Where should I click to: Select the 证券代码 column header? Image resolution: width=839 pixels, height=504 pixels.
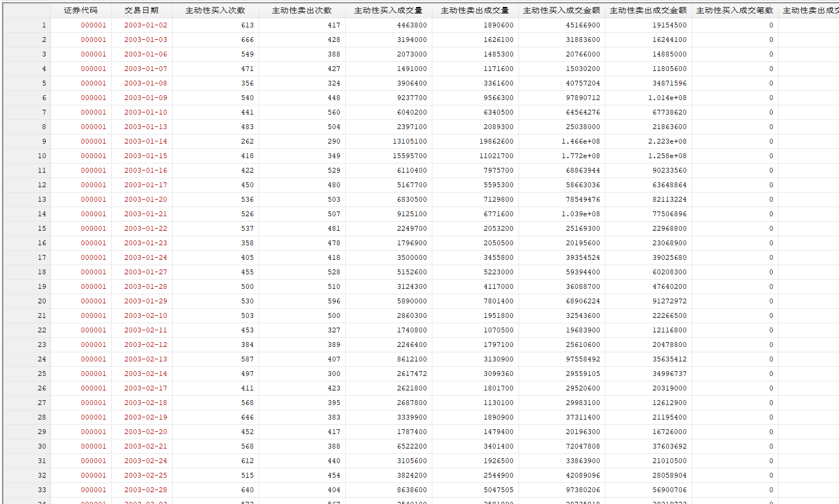pos(81,10)
